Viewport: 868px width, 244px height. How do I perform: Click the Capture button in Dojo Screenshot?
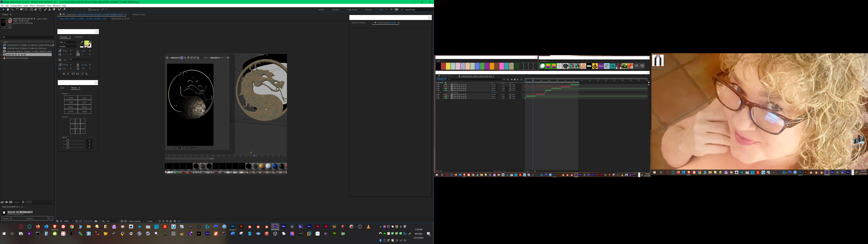[x=30, y=218]
